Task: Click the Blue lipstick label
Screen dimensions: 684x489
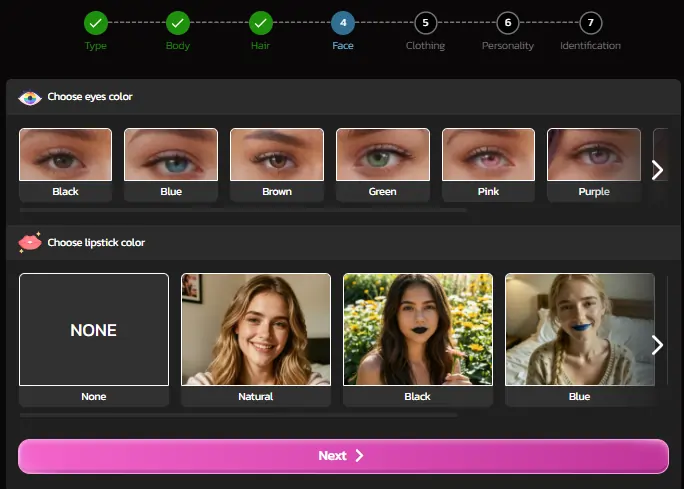Action: pyautogui.click(x=579, y=397)
